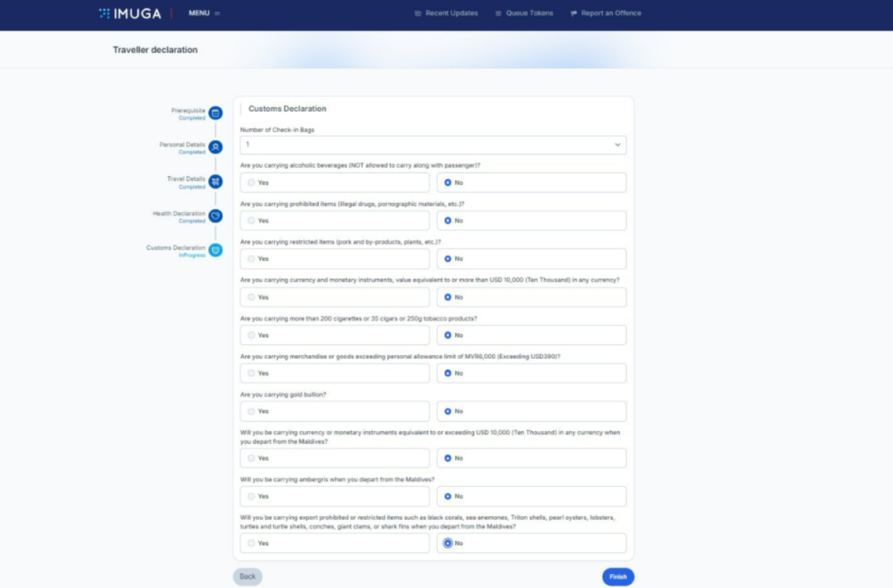Open Recent Updates in the header
The height and width of the screenshot is (588, 893).
(x=452, y=13)
